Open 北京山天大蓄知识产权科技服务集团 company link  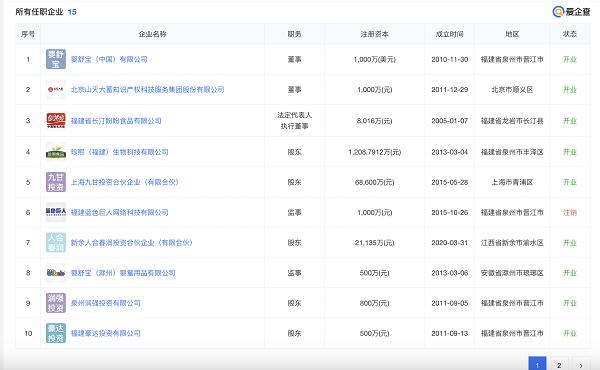[x=147, y=90]
